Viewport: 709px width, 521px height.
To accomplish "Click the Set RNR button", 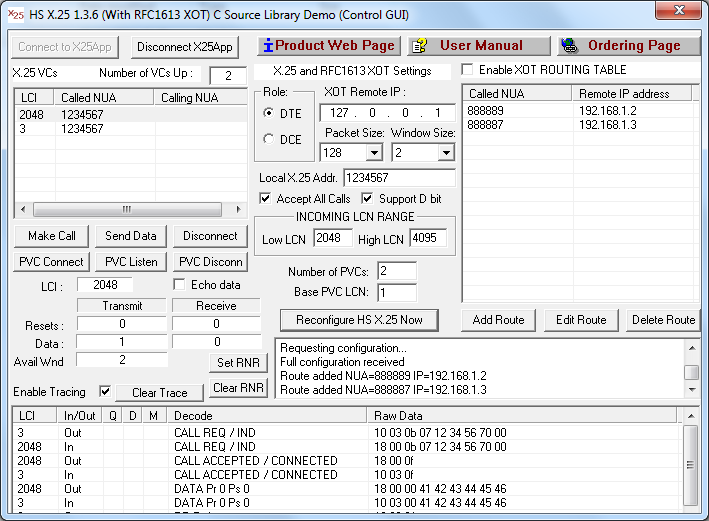I will [x=238, y=363].
